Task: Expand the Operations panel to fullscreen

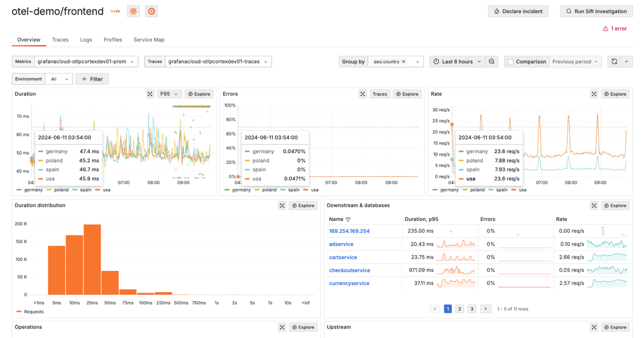Action: 282,327
